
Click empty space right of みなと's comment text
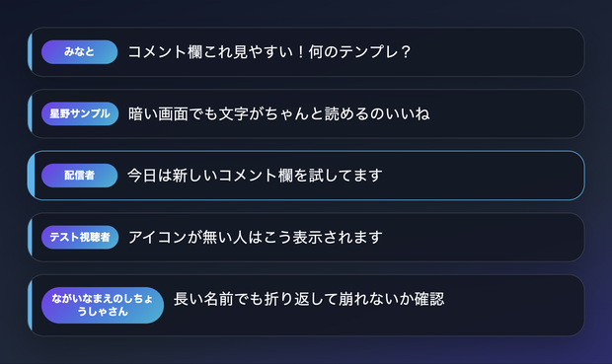[496, 52]
